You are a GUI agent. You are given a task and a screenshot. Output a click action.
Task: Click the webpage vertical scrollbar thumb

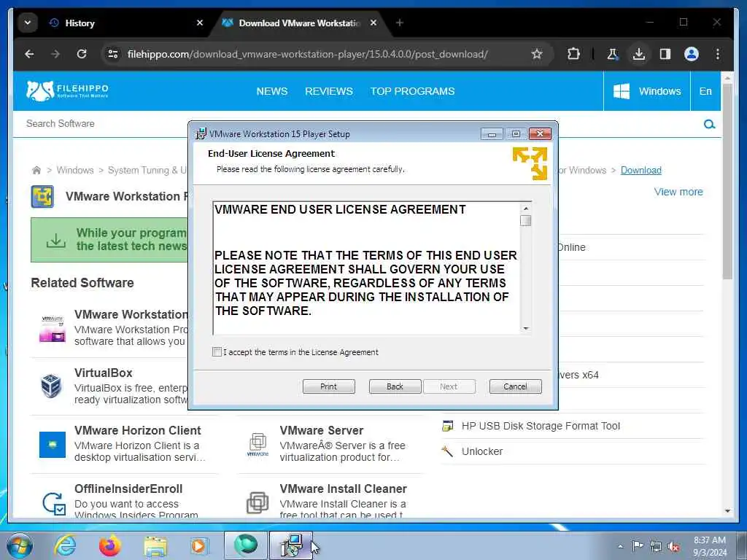pyautogui.click(x=727, y=181)
